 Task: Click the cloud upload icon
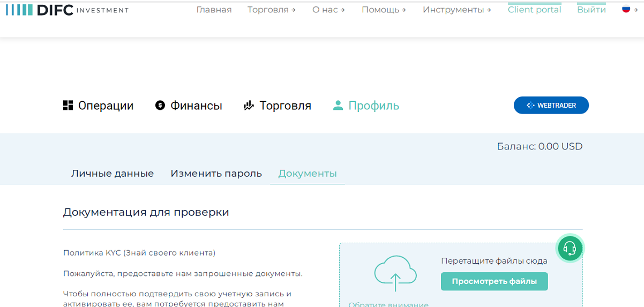pyautogui.click(x=395, y=274)
